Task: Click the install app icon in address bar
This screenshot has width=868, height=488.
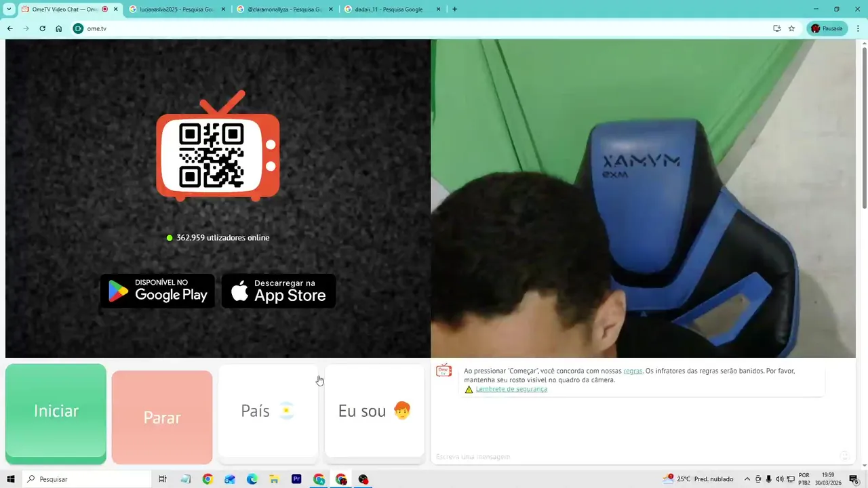Action: [776, 28]
